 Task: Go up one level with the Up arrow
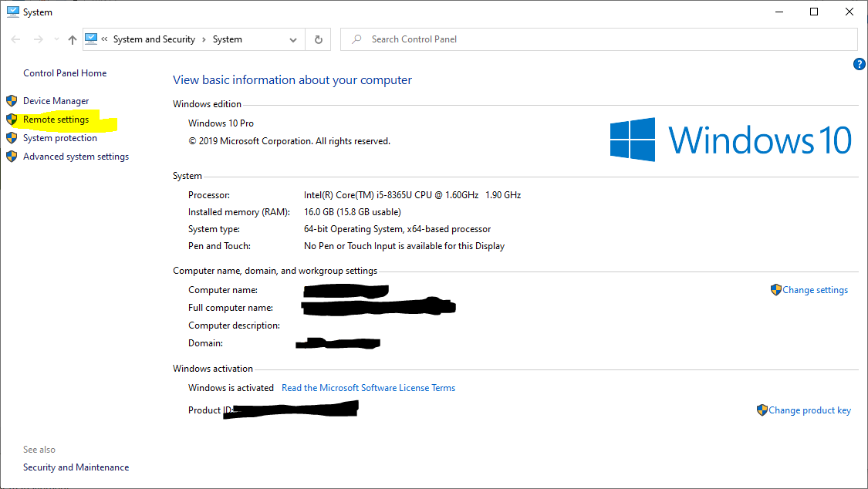coord(73,39)
